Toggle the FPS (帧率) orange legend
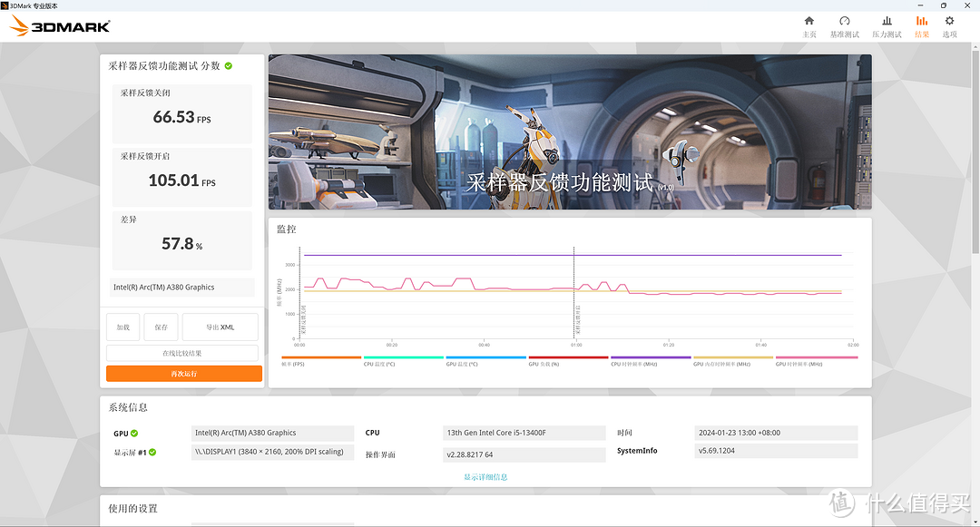 (321, 361)
